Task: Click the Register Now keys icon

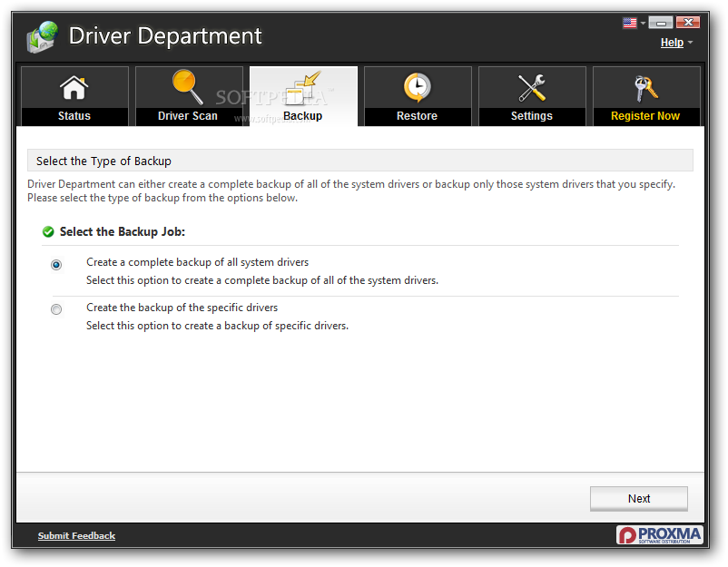Action: (x=645, y=89)
